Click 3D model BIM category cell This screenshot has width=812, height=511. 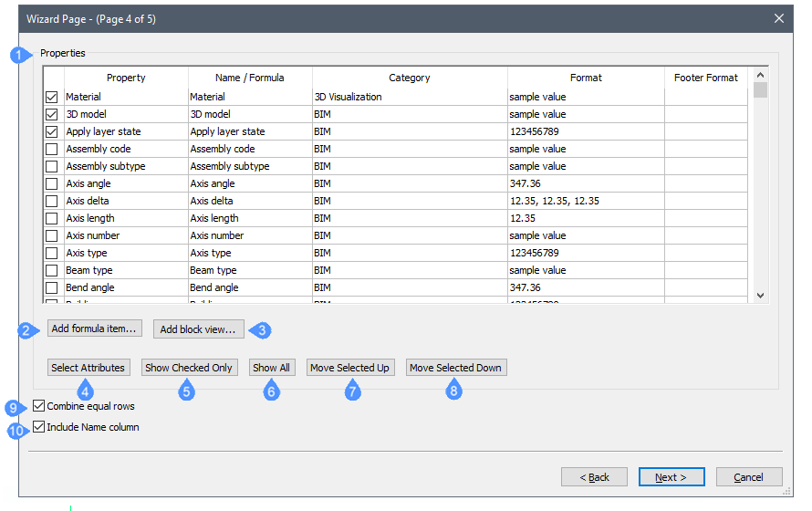tap(410, 114)
